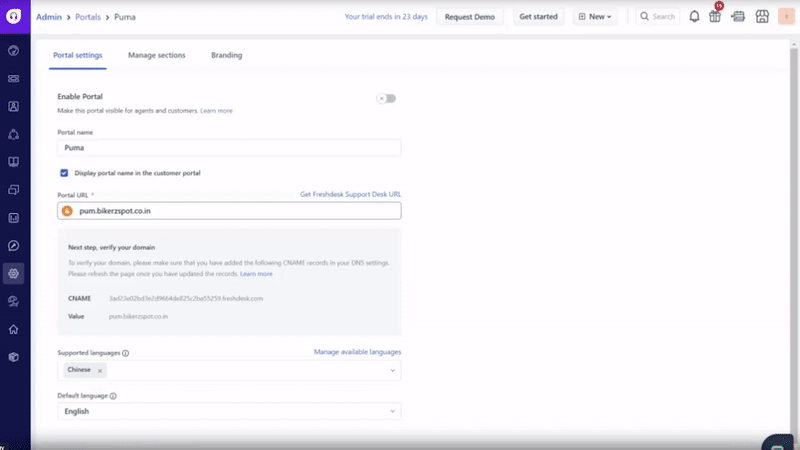This screenshot has height=450, width=800.
Task: Click the orange icon inside Portal URL field
Action: point(67,211)
